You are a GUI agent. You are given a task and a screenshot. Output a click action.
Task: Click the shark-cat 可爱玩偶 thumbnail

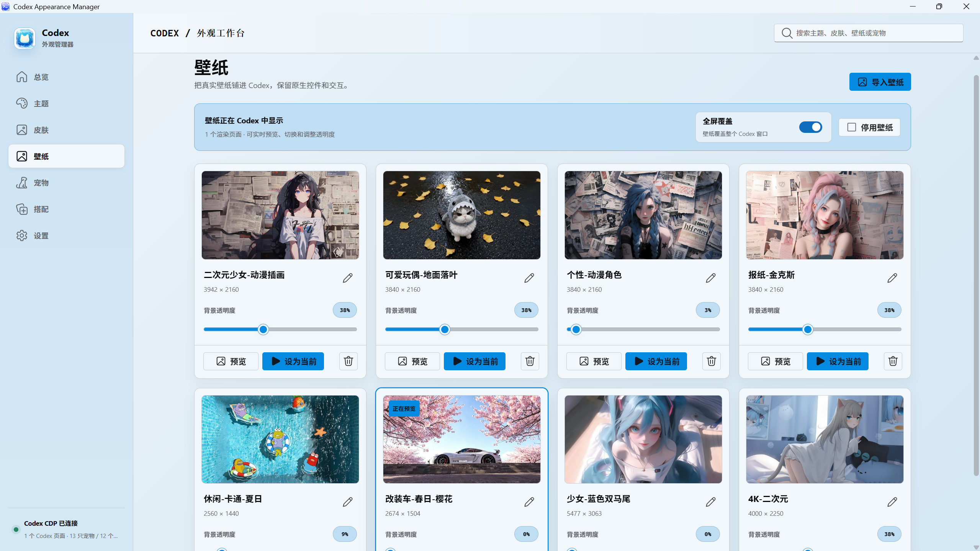pos(462,215)
